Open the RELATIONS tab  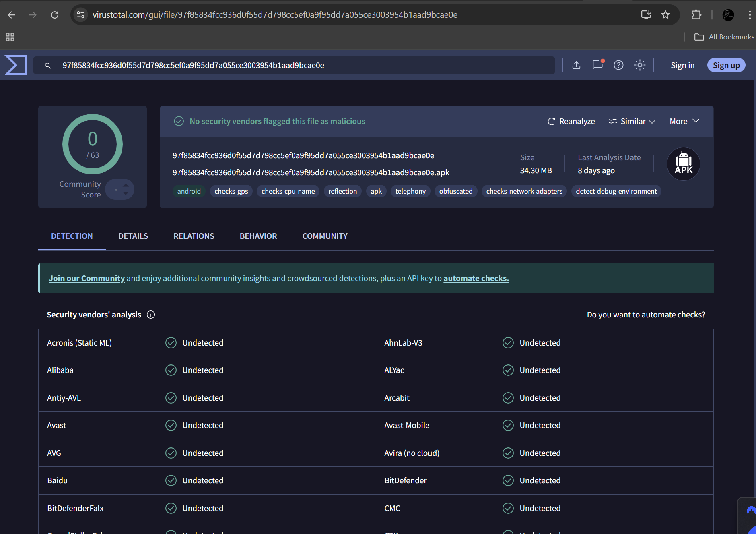(x=194, y=236)
